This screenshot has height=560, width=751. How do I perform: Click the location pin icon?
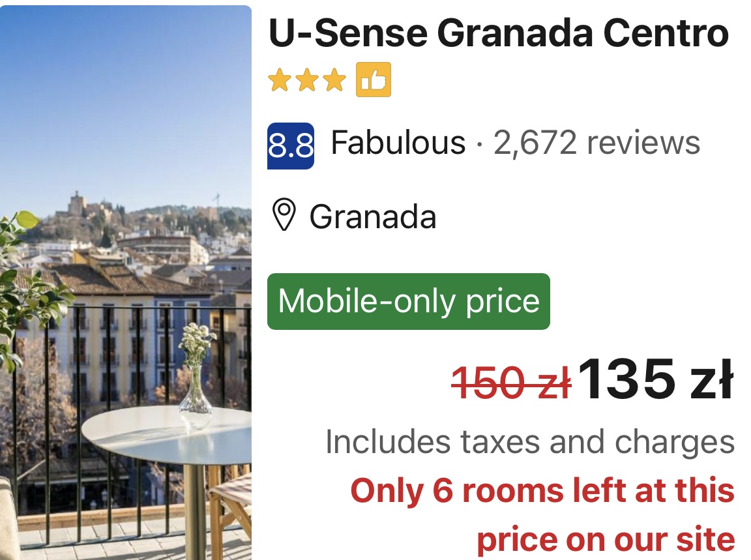(284, 216)
